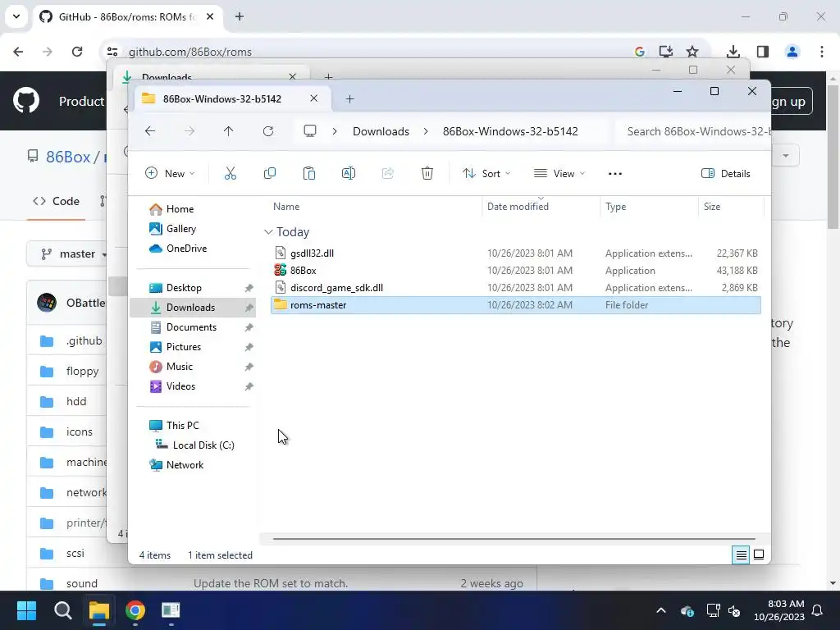
Task: Click the 86Box owner link on GitHub
Action: (x=68, y=157)
